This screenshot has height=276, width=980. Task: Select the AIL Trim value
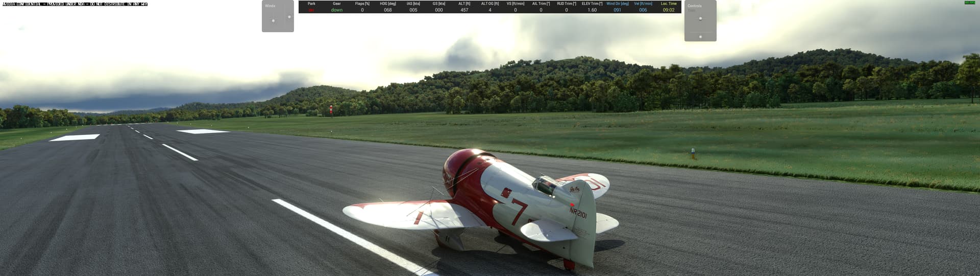541,10
